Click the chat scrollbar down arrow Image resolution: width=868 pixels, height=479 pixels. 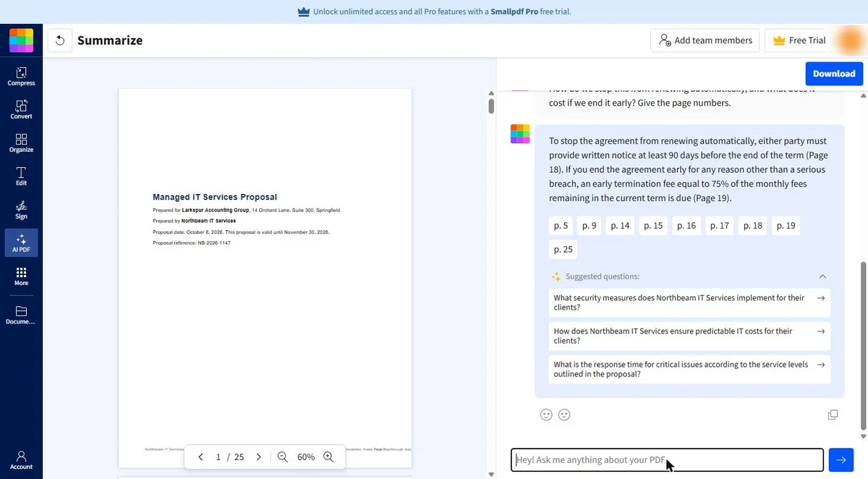coord(862,436)
